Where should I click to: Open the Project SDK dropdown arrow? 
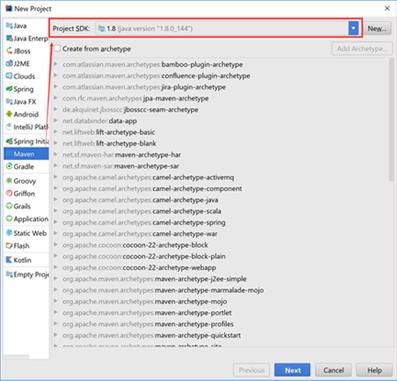[353, 28]
